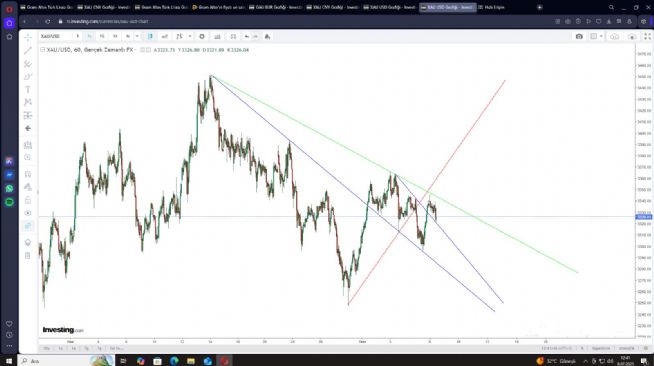Image resolution: width=654 pixels, height=366 pixels.
Task: Select the text annotation tool
Action: (28, 90)
